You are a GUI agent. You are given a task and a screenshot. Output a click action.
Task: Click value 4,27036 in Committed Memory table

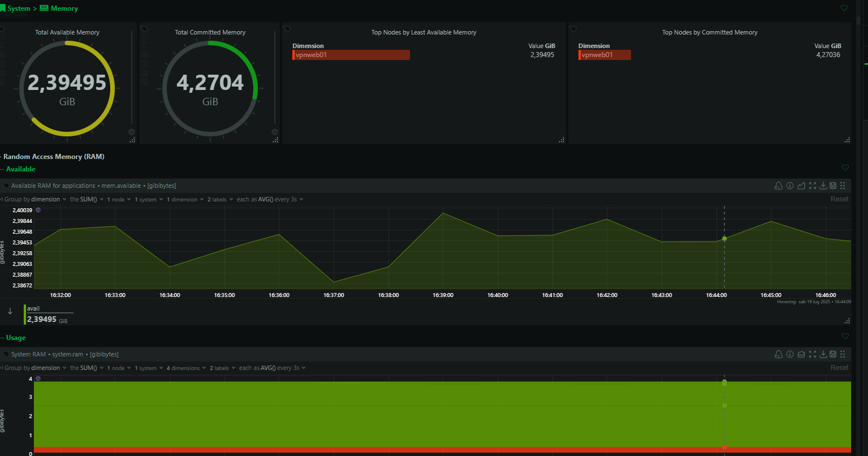pos(828,55)
